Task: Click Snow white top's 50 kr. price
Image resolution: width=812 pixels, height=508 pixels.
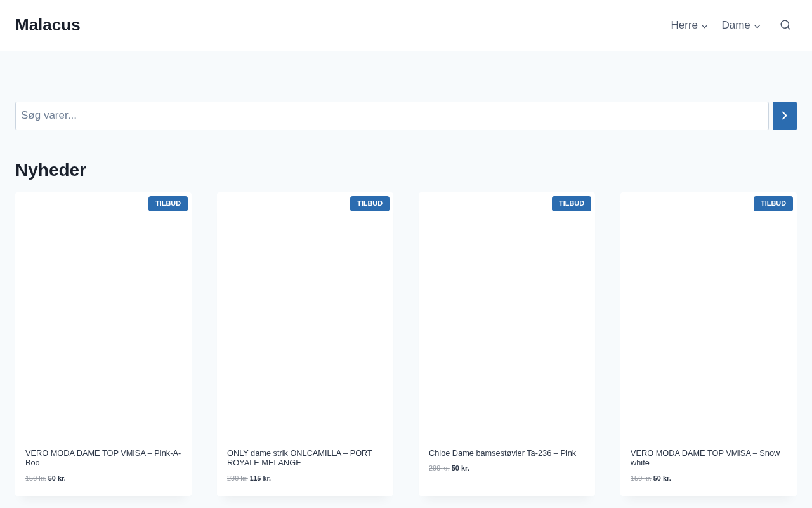Action: (x=662, y=478)
